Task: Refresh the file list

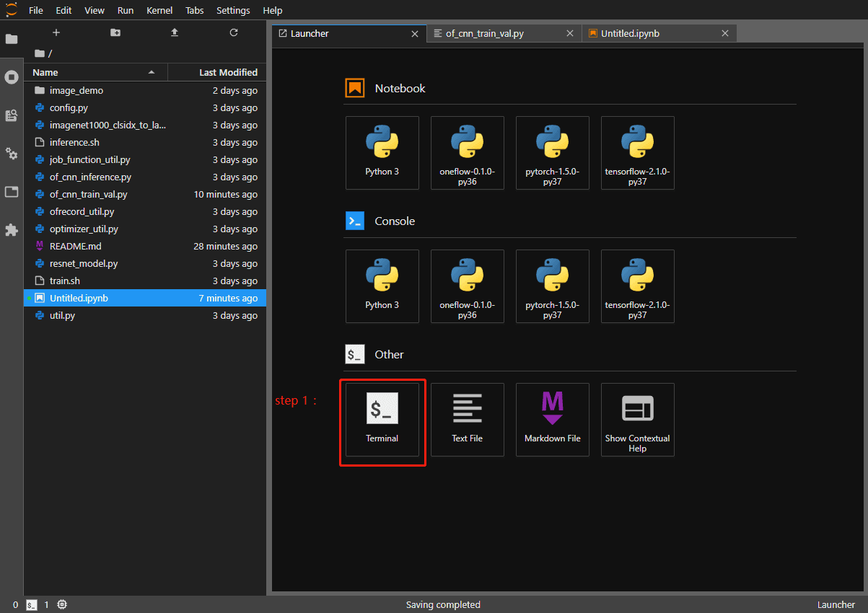Action: tap(233, 33)
